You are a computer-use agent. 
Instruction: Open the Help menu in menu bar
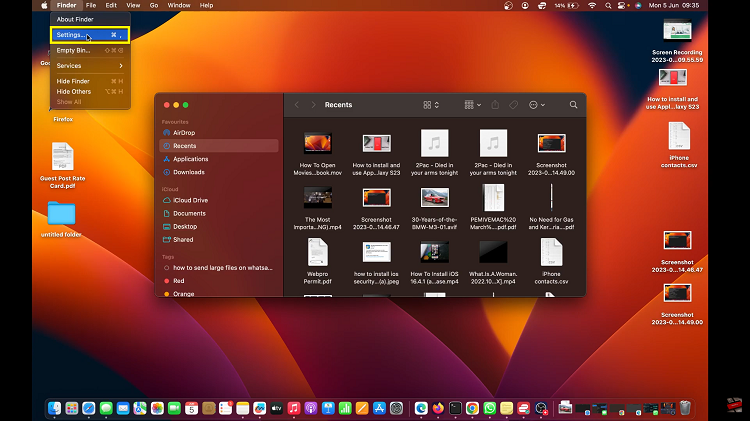(x=206, y=5)
